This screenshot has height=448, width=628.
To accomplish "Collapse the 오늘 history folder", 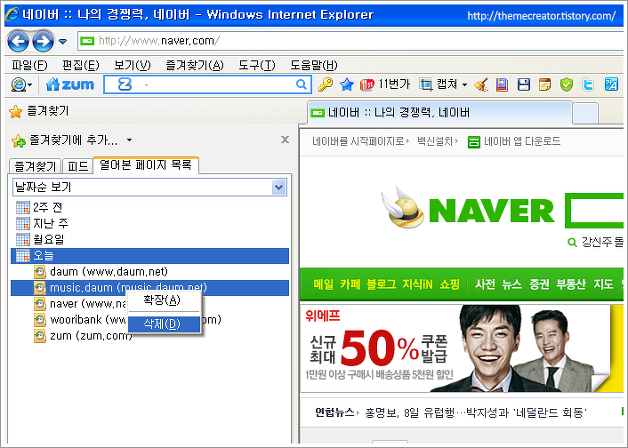I will pyautogui.click(x=150, y=255).
